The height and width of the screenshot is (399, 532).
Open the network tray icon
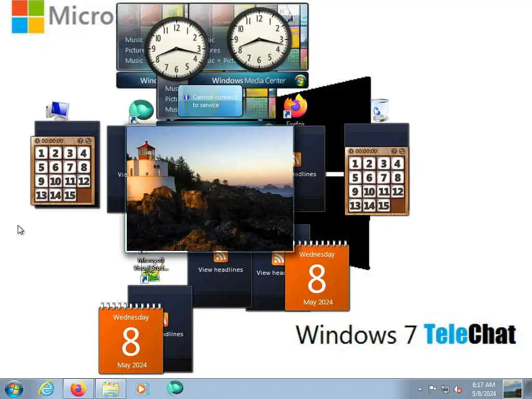(445, 389)
